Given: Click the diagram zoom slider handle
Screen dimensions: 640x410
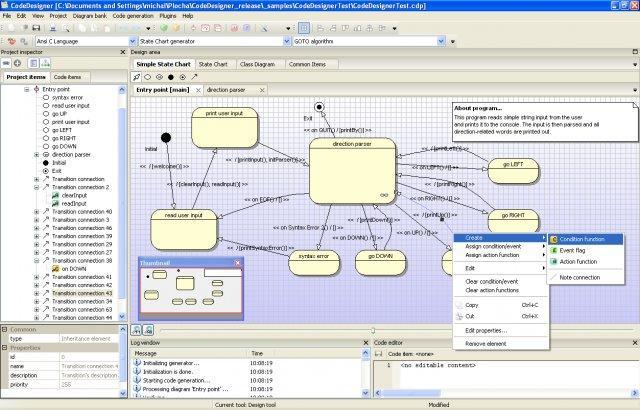Looking at the screenshot, I should point(373,330).
